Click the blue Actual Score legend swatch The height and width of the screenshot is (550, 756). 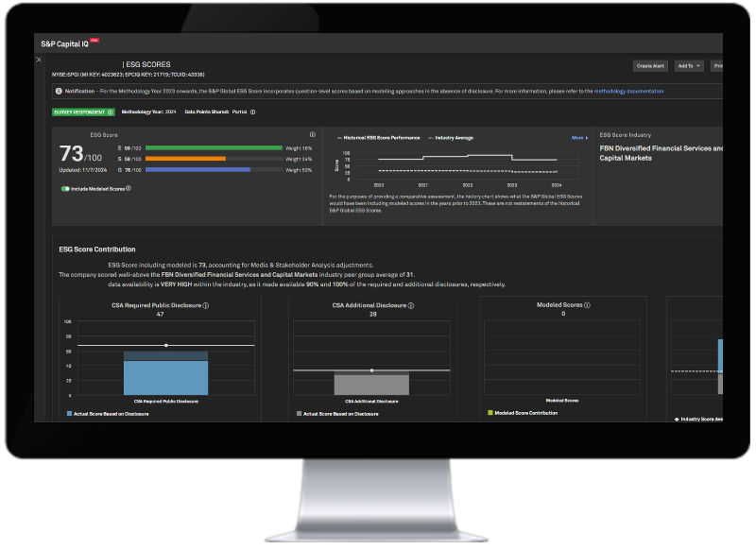tap(69, 414)
